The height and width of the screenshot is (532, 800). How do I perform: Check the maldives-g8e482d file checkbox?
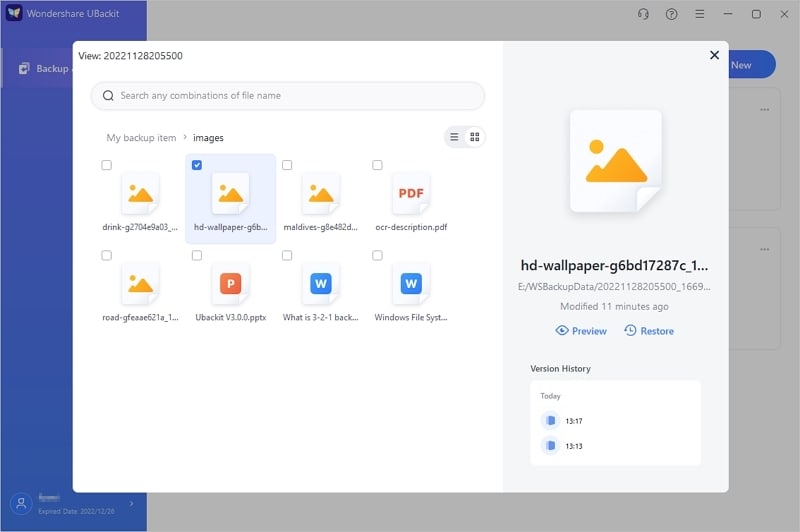click(287, 165)
